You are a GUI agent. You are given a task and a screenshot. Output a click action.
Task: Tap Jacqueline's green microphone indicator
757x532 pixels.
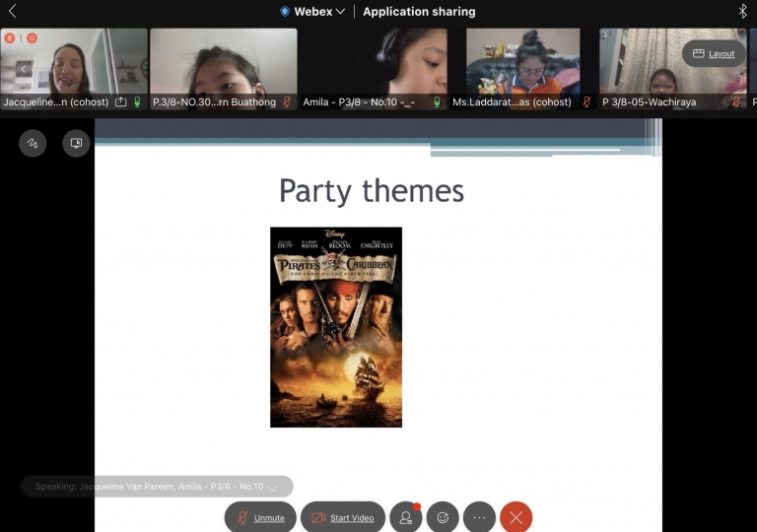[137, 101]
